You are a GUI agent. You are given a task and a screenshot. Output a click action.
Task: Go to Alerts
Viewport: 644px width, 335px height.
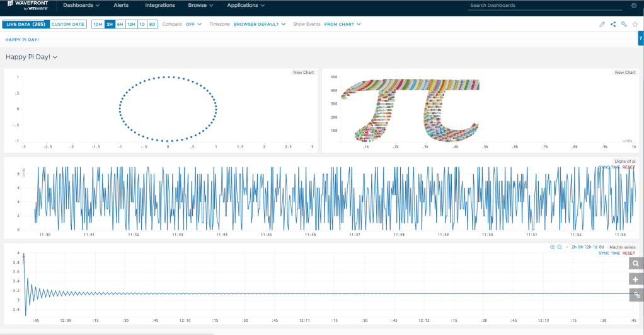click(121, 5)
